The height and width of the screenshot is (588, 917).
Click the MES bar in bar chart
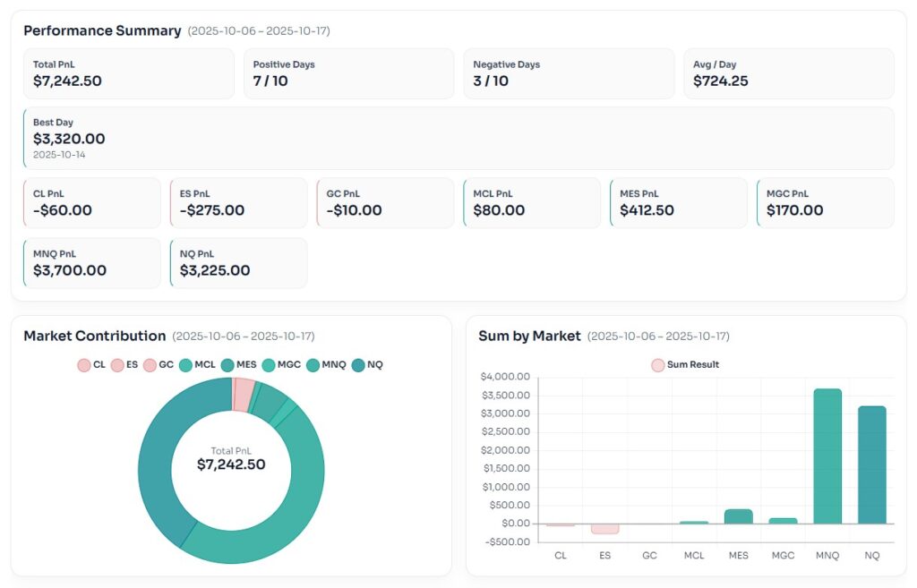click(738, 516)
